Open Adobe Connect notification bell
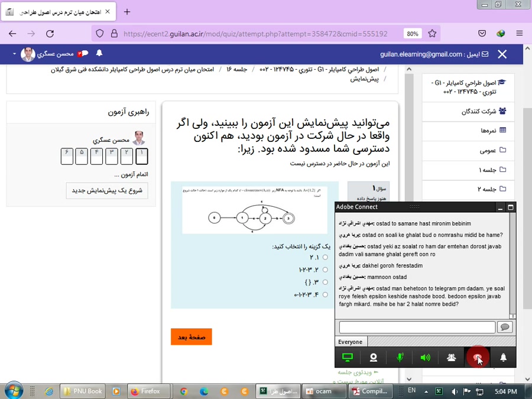This screenshot has width=532, height=399. point(504,358)
